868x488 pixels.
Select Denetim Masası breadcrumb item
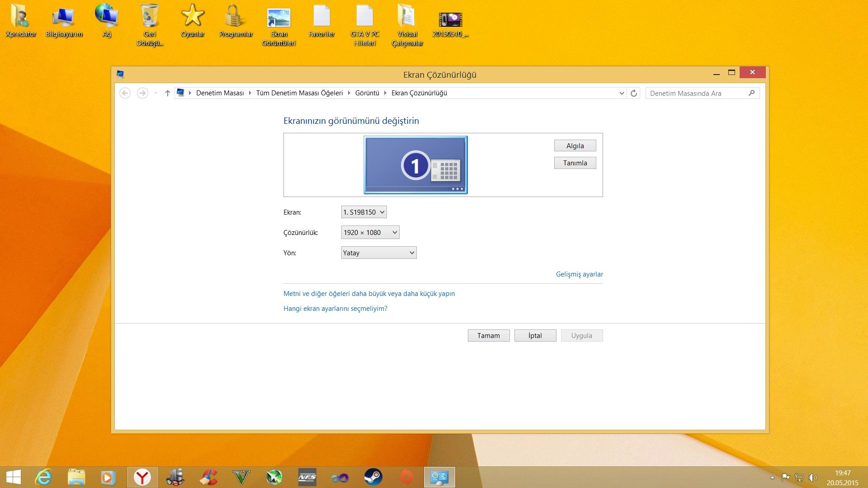coord(220,93)
